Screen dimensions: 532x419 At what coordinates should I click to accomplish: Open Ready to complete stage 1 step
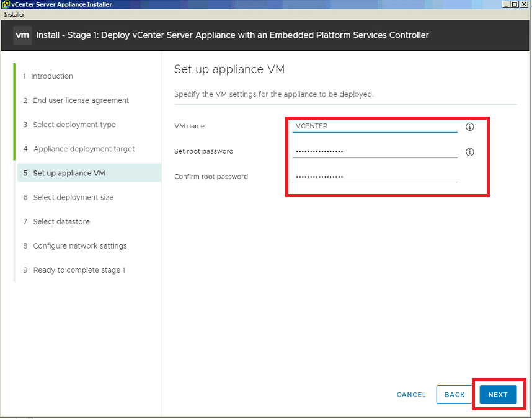pos(74,270)
